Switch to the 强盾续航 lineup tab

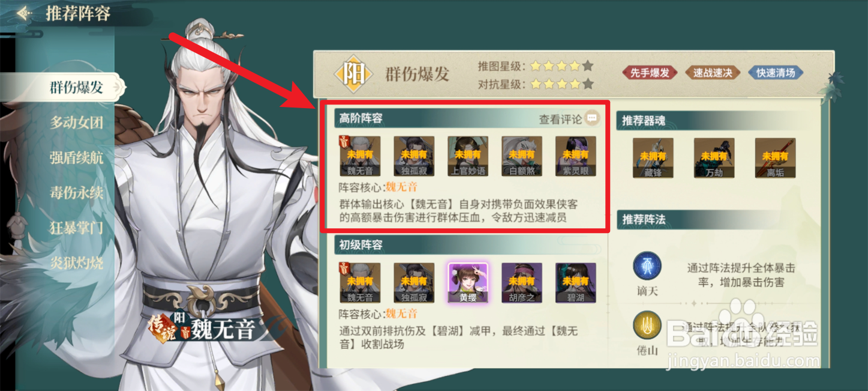pos(77,158)
